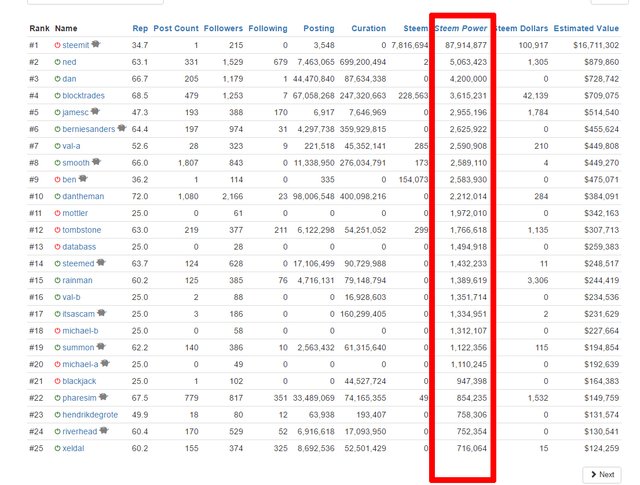This screenshot has width=640, height=485.
Task: Open the dantheman profile link
Action: tap(83, 196)
